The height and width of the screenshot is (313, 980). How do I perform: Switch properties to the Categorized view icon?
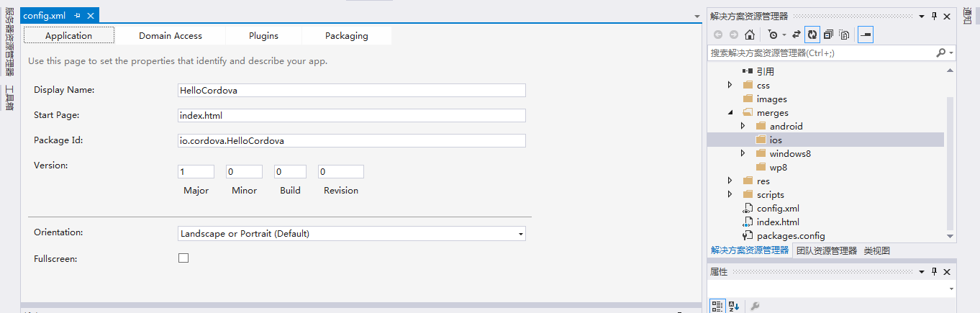[717, 306]
